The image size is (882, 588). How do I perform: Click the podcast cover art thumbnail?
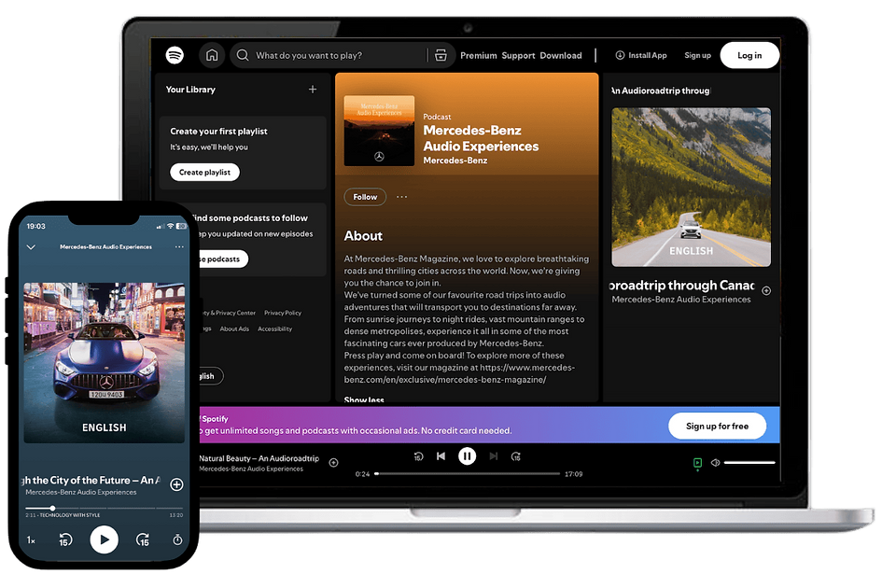point(379,131)
